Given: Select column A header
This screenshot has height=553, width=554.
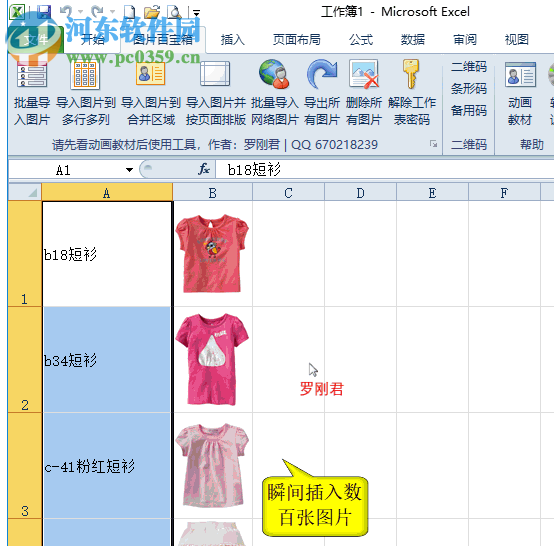Looking at the screenshot, I should point(107,193).
